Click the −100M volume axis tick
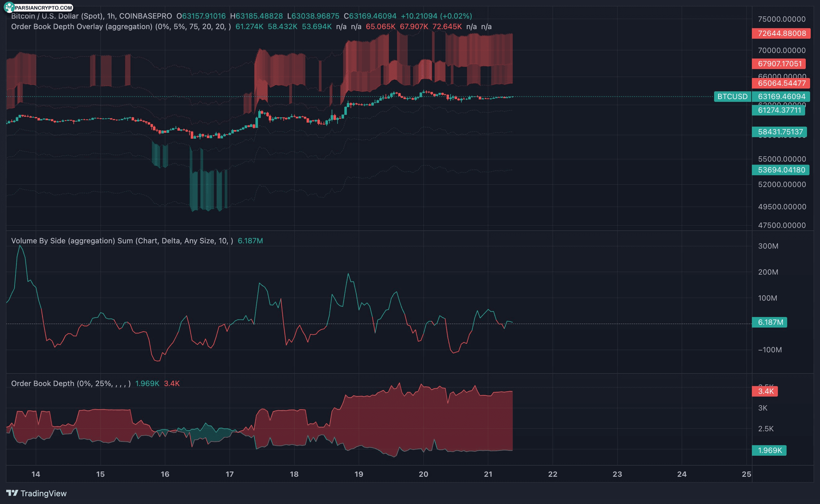This screenshot has width=820, height=504. tap(770, 350)
